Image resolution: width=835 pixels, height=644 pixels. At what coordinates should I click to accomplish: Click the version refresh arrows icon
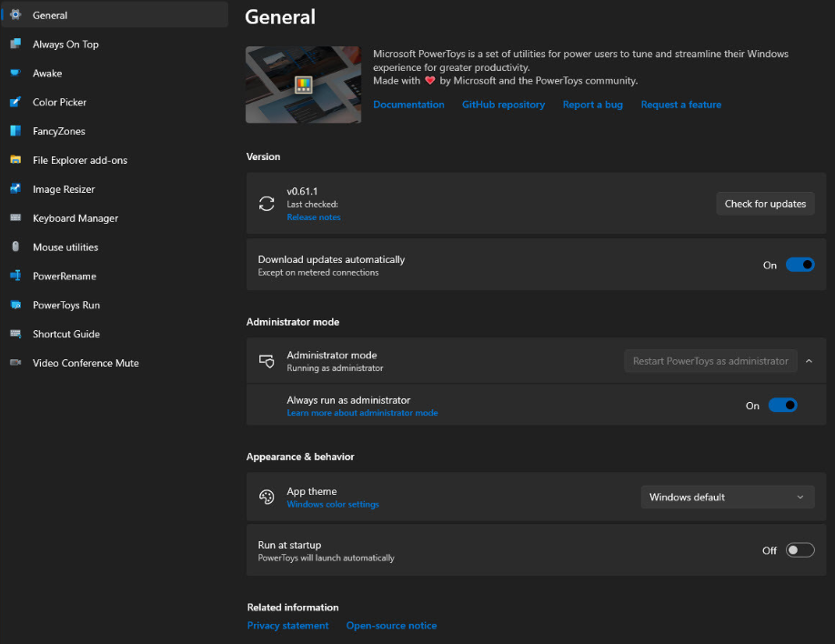(267, 204)
